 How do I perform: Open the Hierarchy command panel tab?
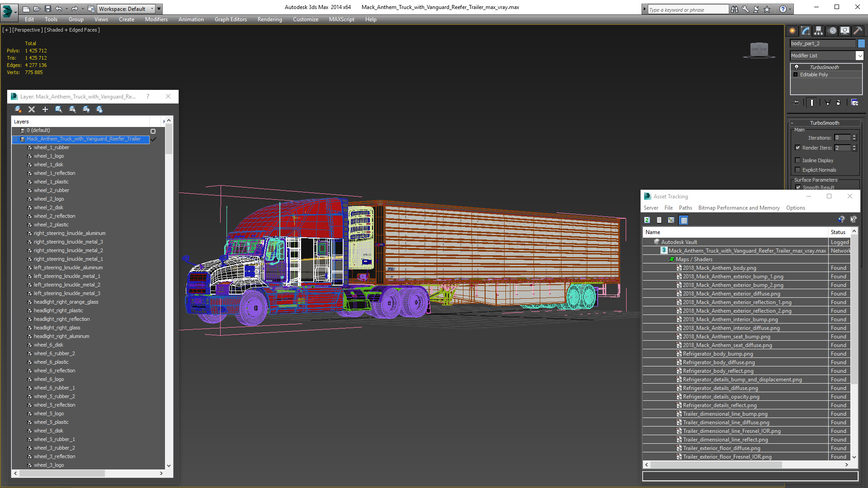point(819,31)
